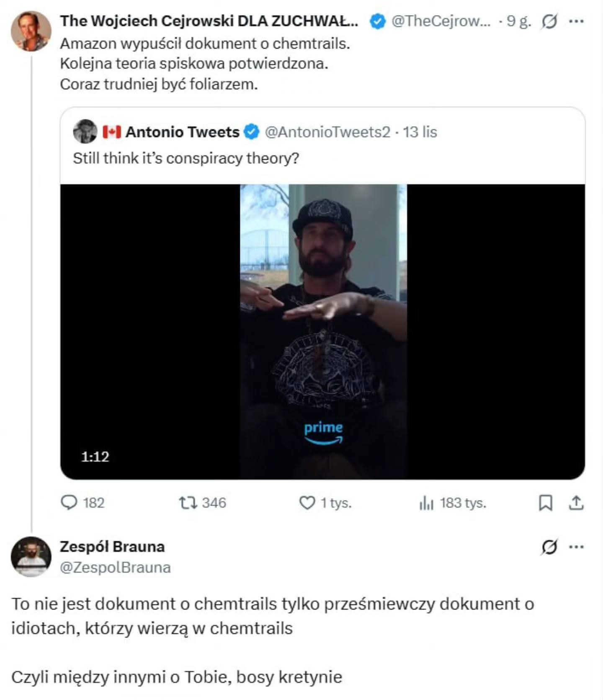Click Antonio Tweets' small avatar
Screen dimensions: 603x700
click(85, 132)
